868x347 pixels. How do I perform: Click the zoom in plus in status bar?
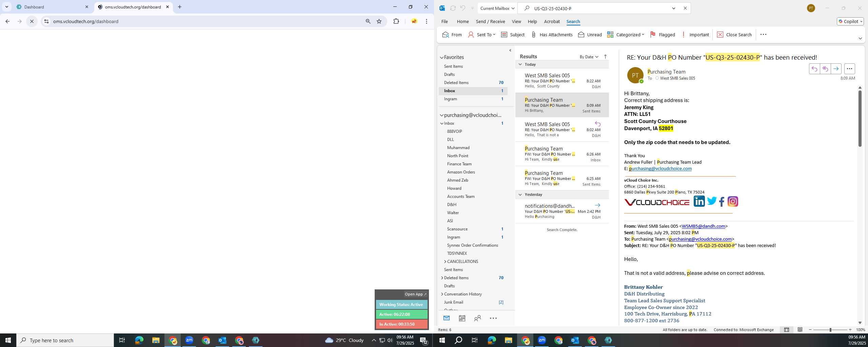(x=850, y=330)
